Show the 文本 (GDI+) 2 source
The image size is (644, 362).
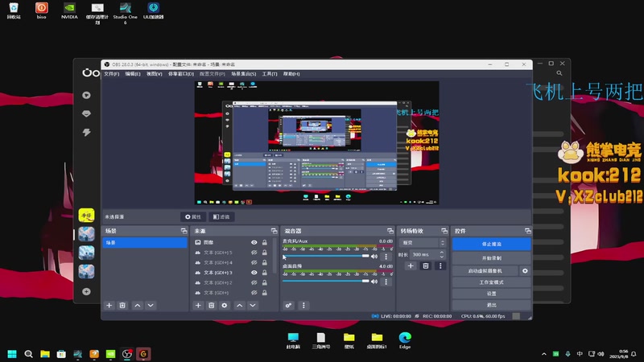pyautogui.click(x=254, y=282)
